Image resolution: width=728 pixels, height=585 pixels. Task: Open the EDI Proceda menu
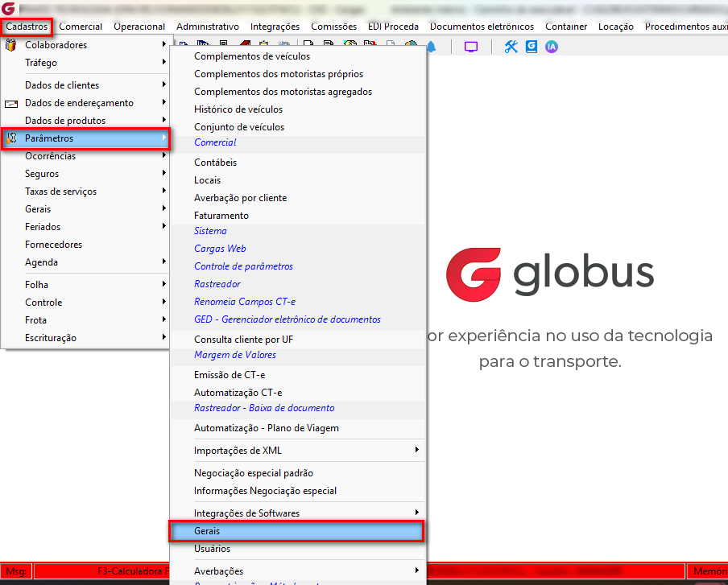click(393, 27)
